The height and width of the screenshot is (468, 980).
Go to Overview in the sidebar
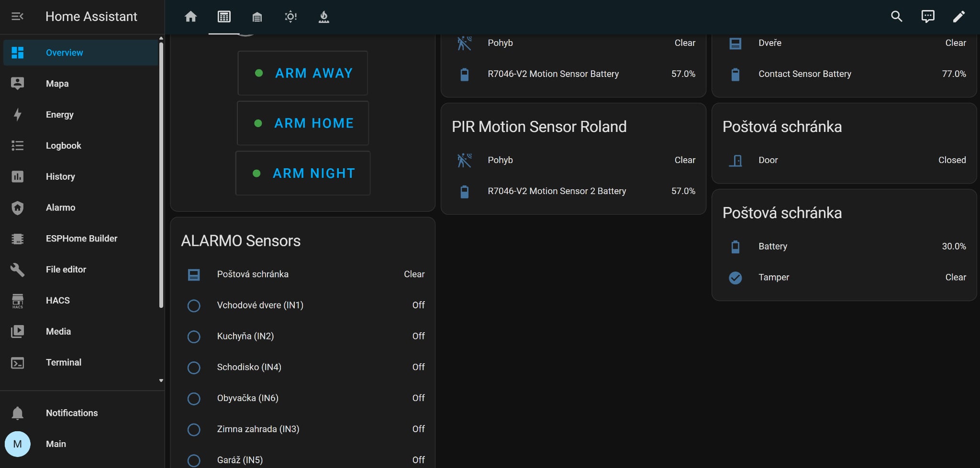80,53
